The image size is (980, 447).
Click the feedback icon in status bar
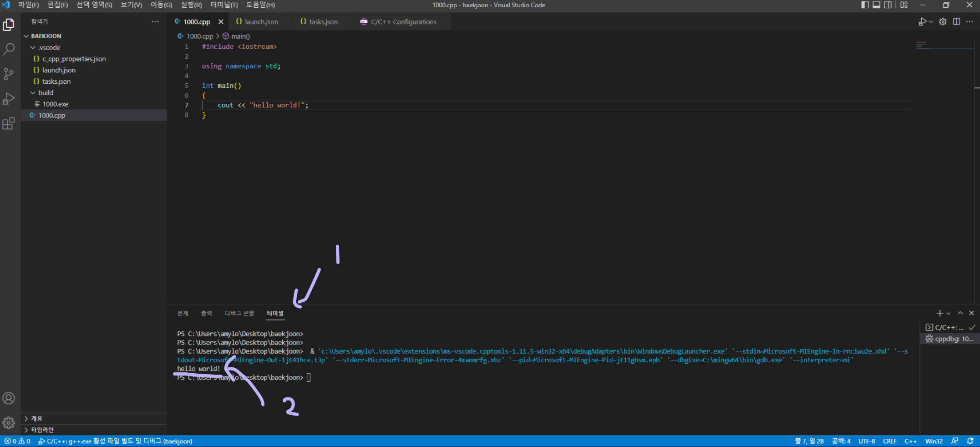[955, 441]
